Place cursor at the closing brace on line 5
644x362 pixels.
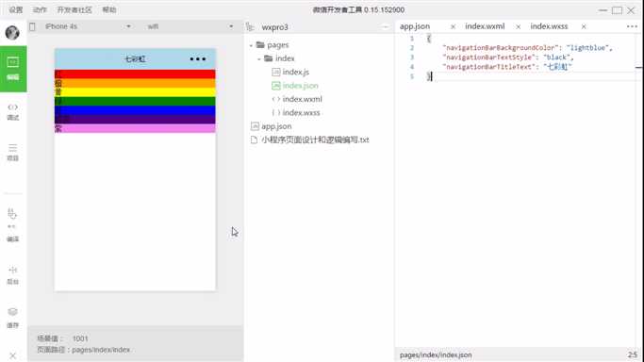(x=429, y=76)
